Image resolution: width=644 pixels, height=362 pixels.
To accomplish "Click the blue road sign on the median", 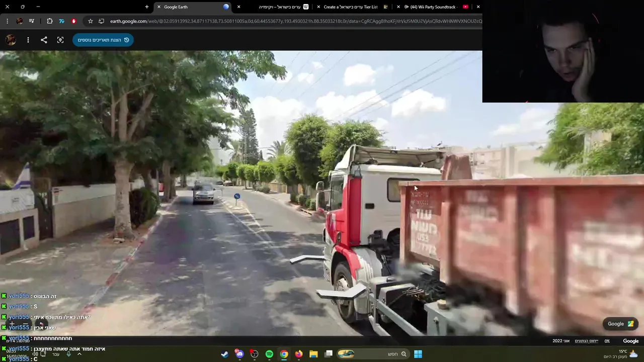I will tap(237, 196).
